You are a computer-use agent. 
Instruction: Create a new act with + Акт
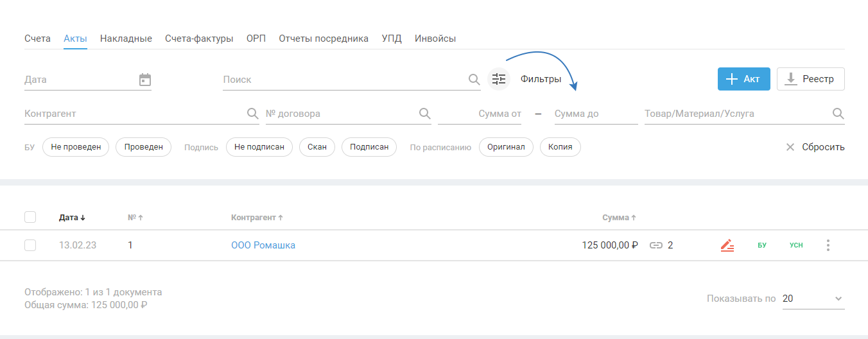point(744,79)
